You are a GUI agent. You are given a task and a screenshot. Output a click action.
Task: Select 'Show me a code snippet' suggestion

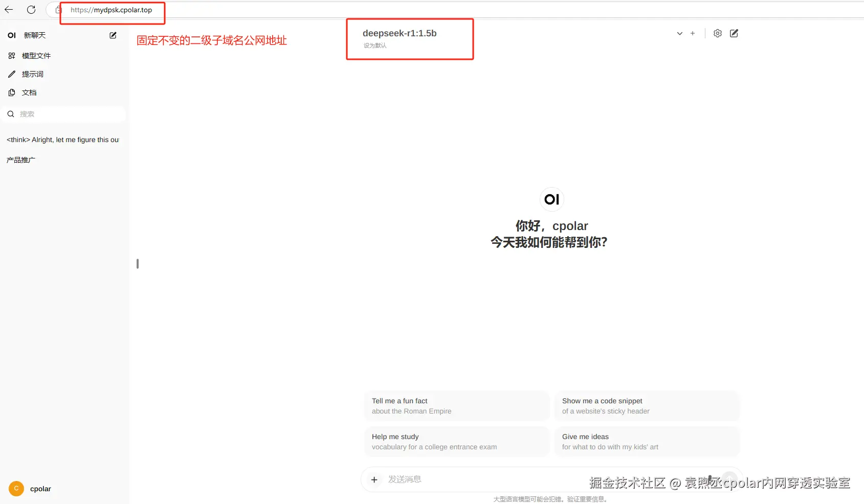pos(647,406)
